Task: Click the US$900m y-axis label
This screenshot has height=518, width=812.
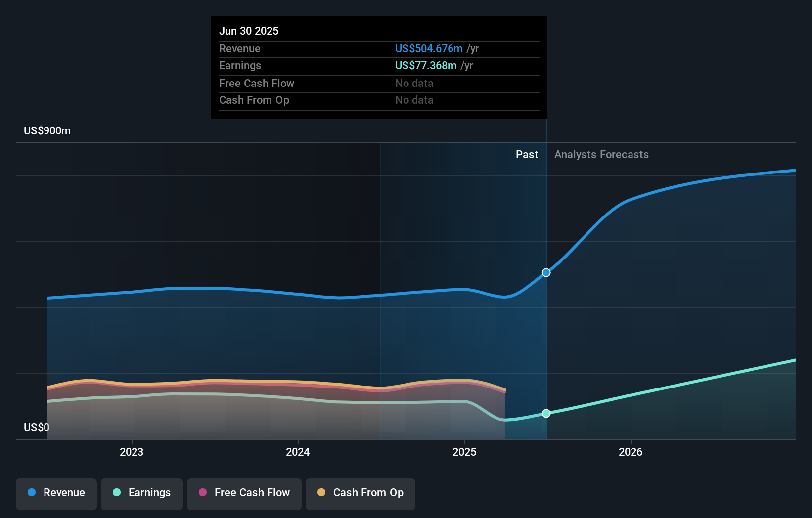Action: [x=47, y=131]
